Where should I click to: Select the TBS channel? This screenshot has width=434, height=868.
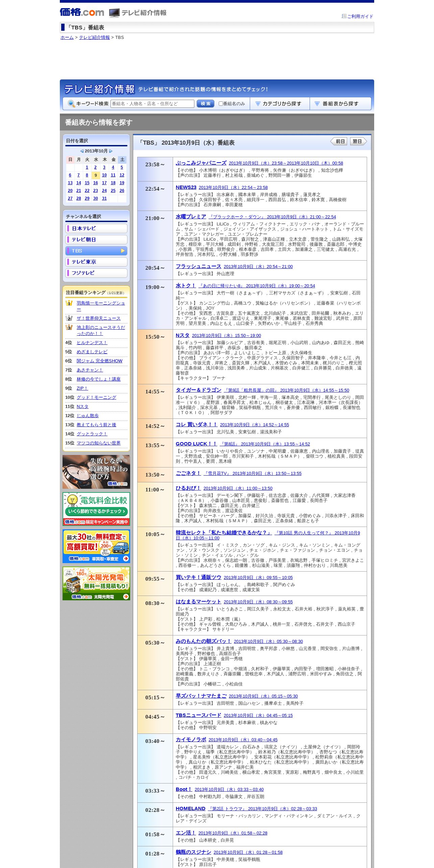96,251
